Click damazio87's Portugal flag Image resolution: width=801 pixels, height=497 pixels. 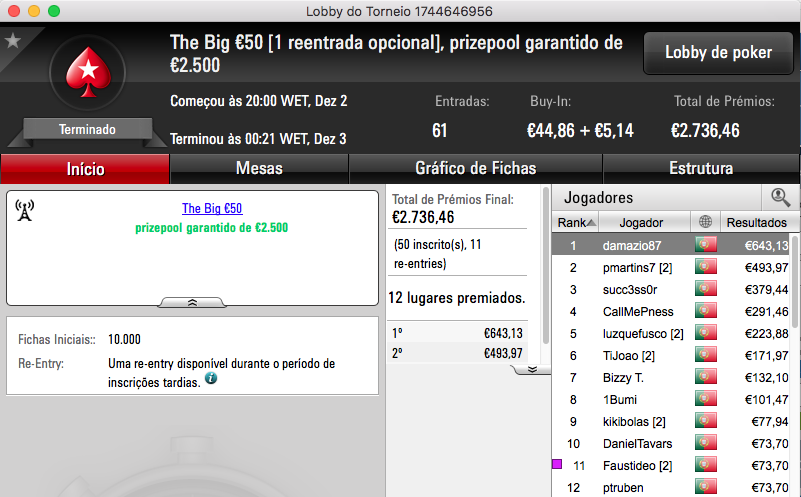click(705, 245)
